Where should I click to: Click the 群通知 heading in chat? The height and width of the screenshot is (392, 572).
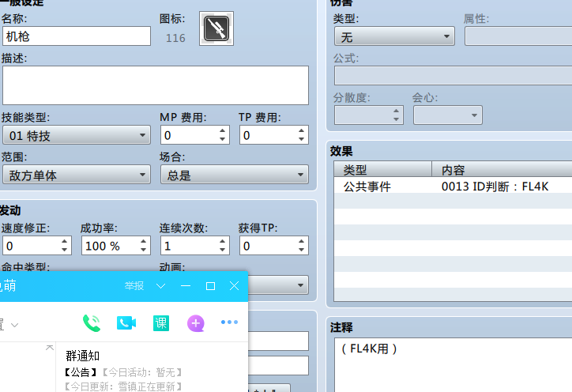click(83, 356)
